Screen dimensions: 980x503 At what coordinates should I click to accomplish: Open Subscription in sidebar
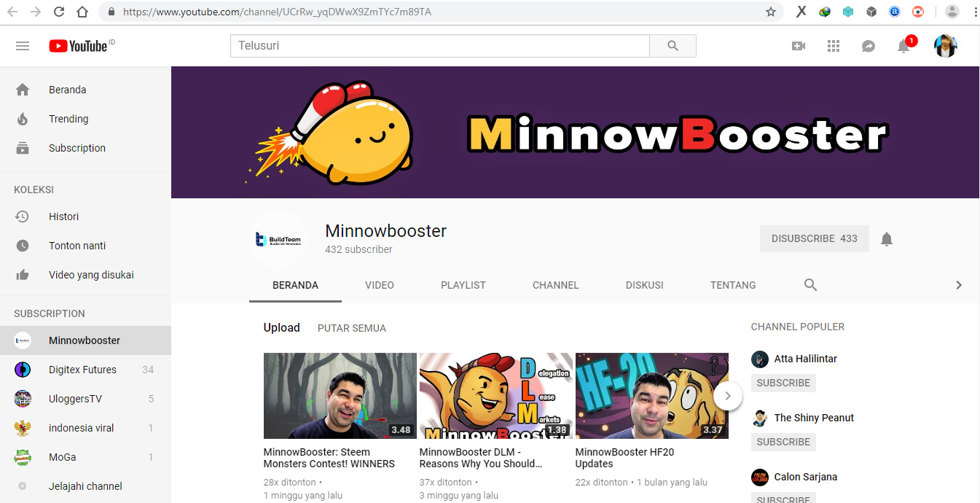[x=85, y=148]
